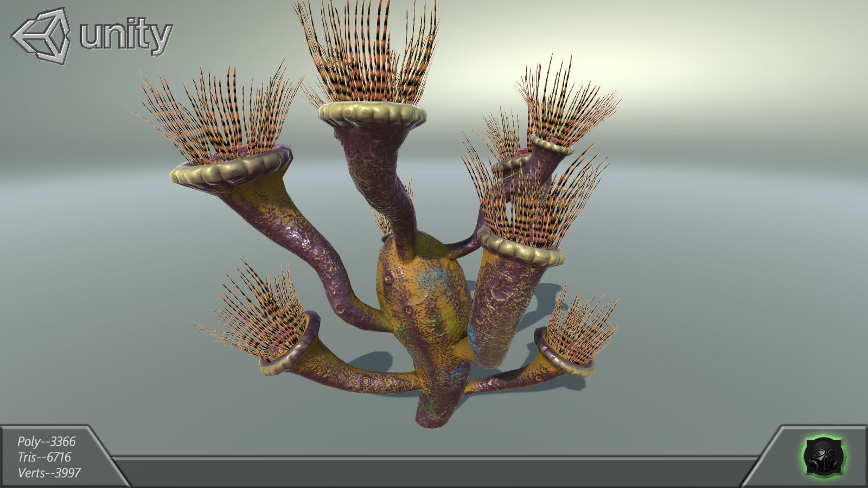Click the Unity cube logo
This screenshot has width=868, height=488.
[41, 36]
